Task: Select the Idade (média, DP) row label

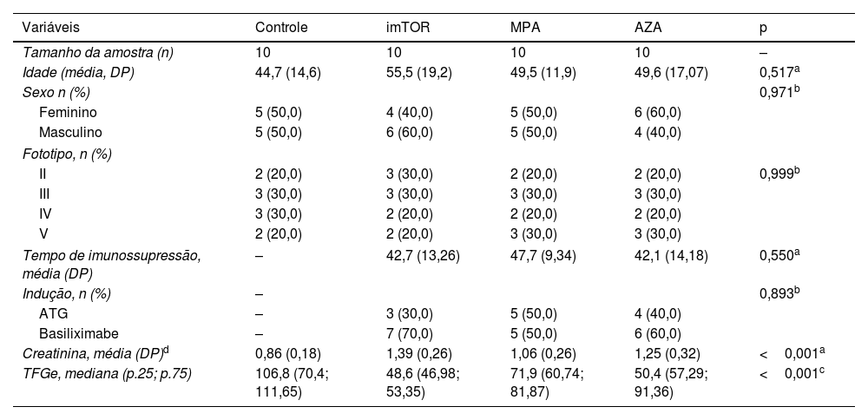Action: (78, 72)
